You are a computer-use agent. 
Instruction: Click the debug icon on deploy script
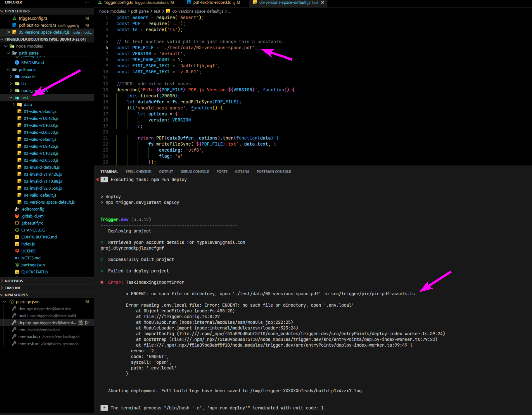pos(80,323)
